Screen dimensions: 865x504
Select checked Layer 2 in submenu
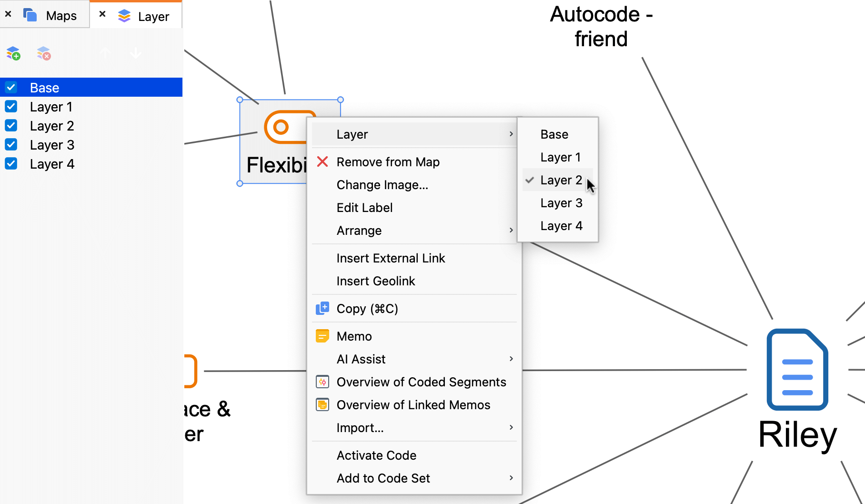point(558,180)
